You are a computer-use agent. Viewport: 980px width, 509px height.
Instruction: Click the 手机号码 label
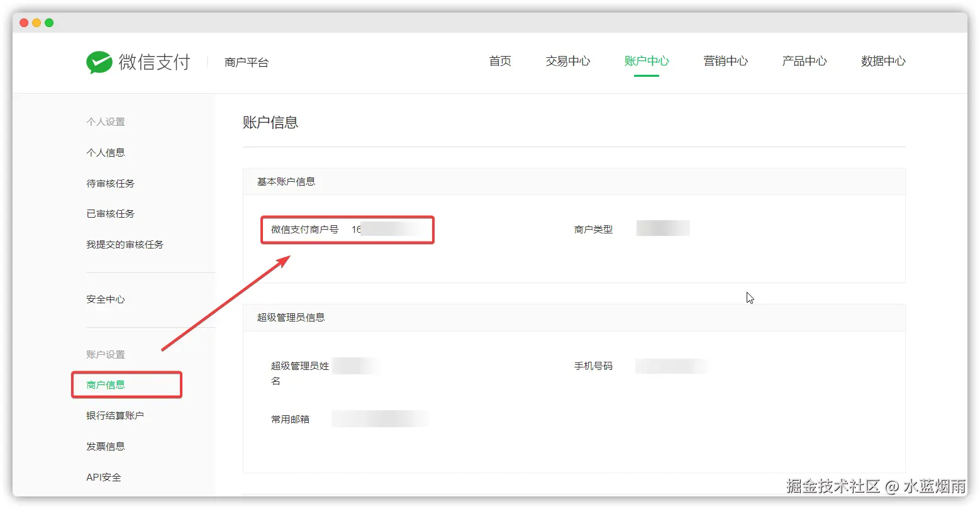click(x=593, y=366)
